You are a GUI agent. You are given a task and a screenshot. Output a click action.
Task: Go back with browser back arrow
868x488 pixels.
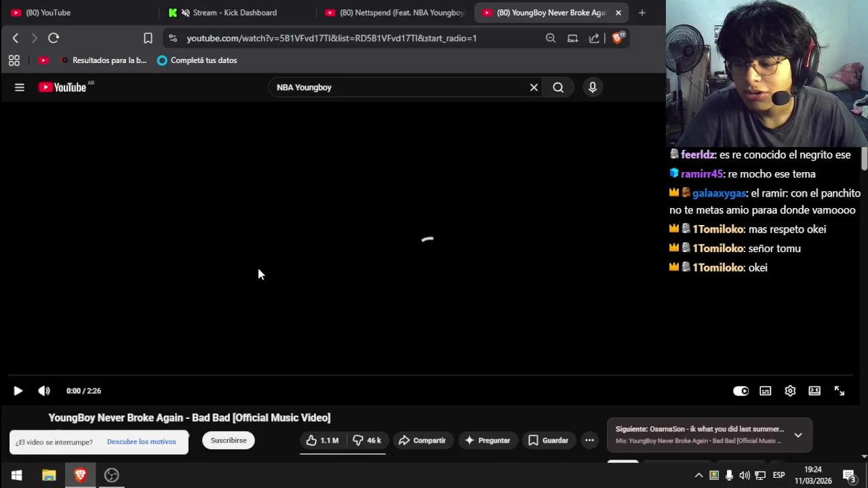[x=16, y=38]
